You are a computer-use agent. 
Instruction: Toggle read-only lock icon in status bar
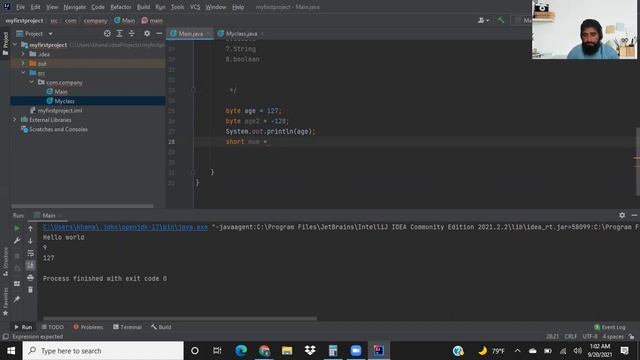pyautogui.click(x=631, y=337)
